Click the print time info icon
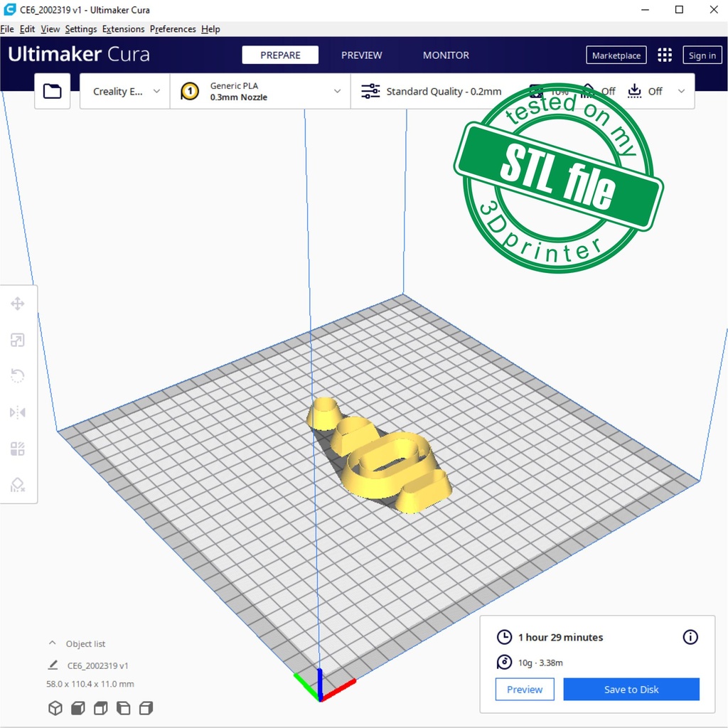The height and width of the screenshot is (728, 728). [x=690, y=637]
